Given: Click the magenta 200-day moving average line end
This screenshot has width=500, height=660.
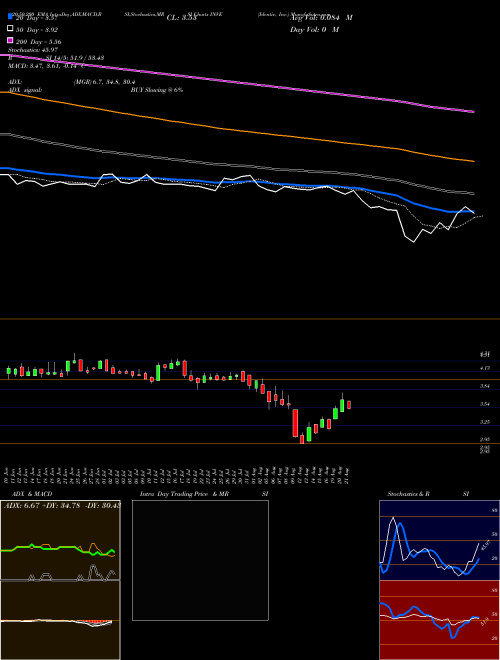Looking at the screenshot, I should click(473, 112).
